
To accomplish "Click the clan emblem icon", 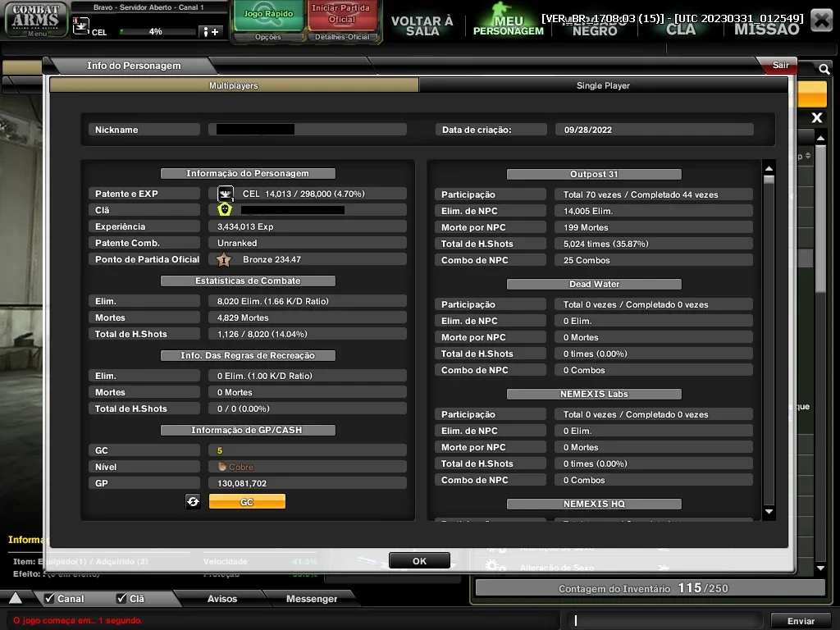I will pyautogui.click(x=225, y=209).
